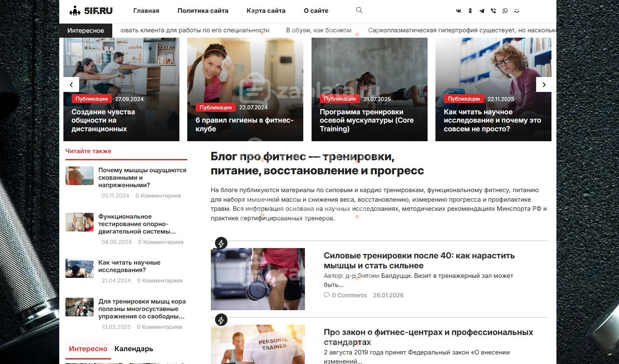The image size is (619, 364).
Task: Open the Odnoklassniki social icon
Action: (x=470, y=11)
